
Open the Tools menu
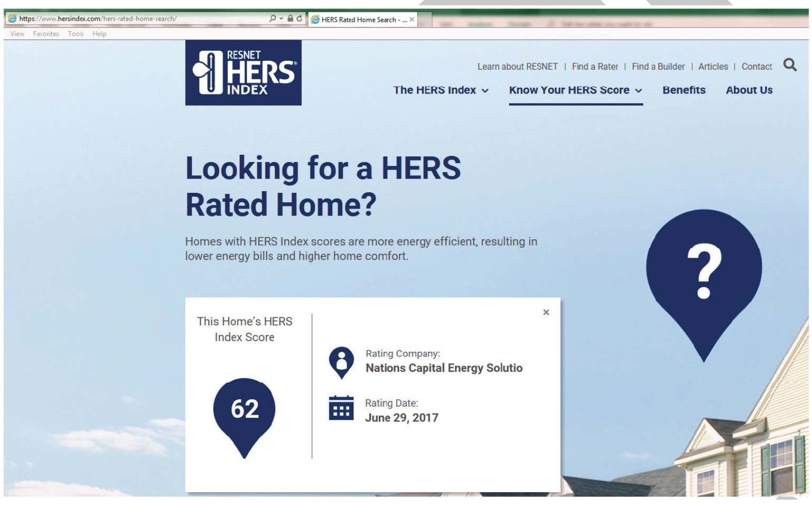75,34
